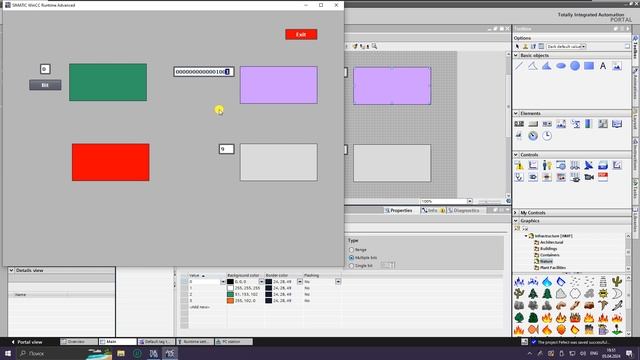Open the toolbox options default value dropdown
This screenshot has height=360, width=640.
click(584, 47)
